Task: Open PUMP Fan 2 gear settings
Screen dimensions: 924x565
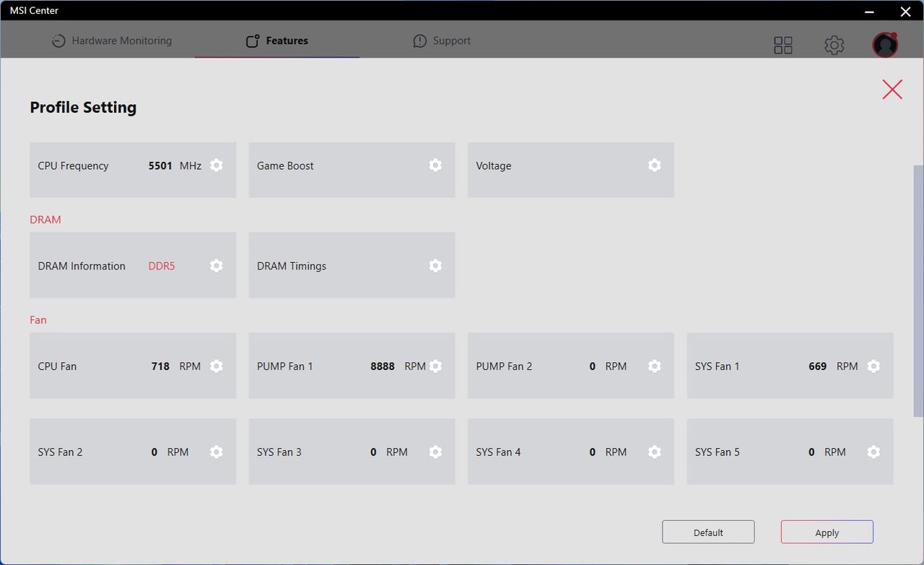Action: (655, 366)
